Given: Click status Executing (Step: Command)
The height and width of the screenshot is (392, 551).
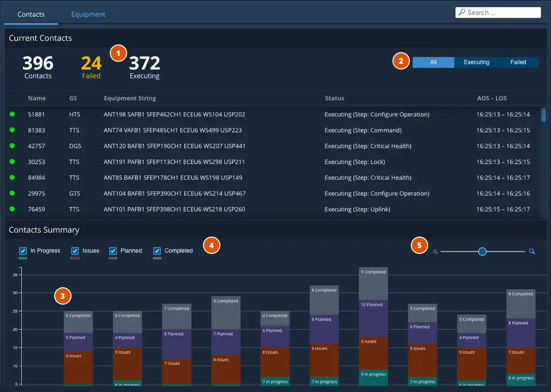Looking at the screenshot, I should pyautogui.click(x=363, y=130).
